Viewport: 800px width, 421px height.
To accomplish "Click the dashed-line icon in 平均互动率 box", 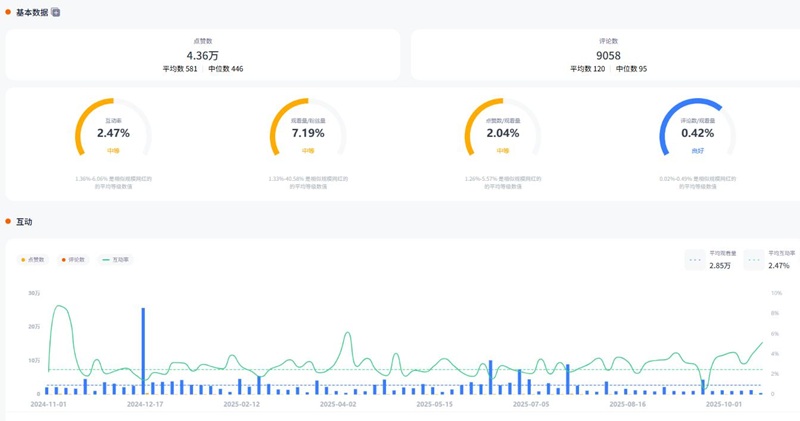I will pos(754,260).
